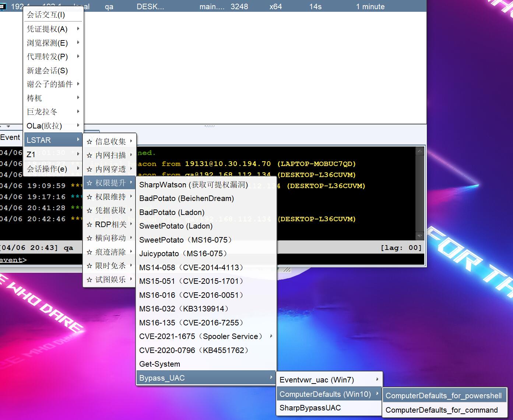Open 会话操作(e) submenu

(x=53, y=169)
